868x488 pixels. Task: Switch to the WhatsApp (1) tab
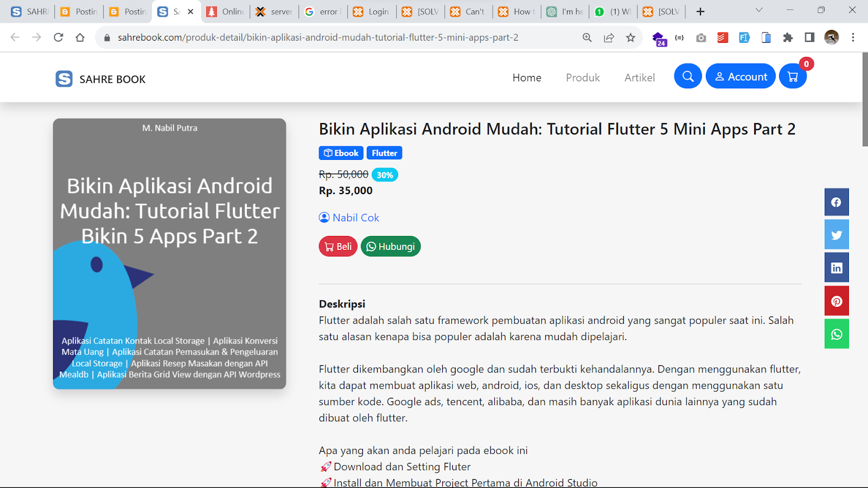click(x=613, y=11)
